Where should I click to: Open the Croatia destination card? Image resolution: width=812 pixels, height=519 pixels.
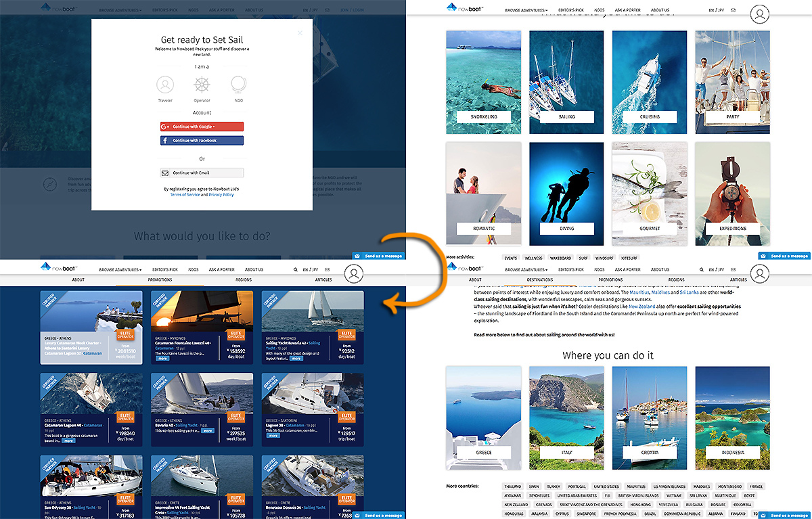click(x=650, y=418)
